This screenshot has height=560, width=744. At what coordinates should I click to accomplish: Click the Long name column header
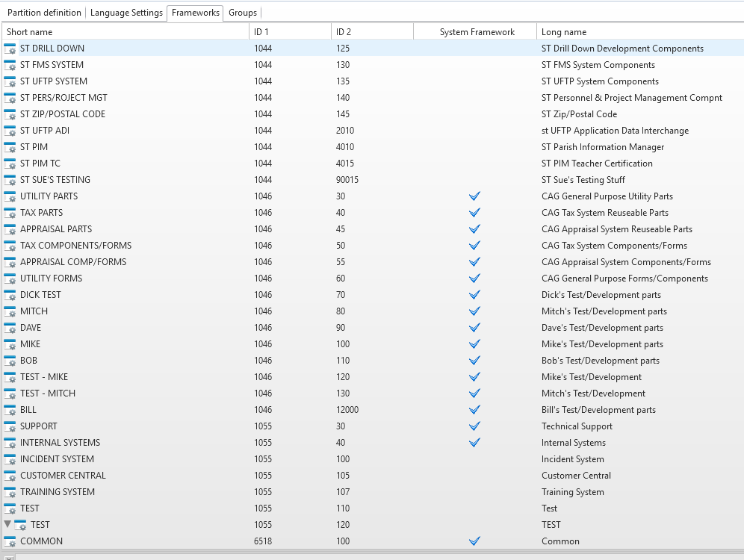(639, 32)
